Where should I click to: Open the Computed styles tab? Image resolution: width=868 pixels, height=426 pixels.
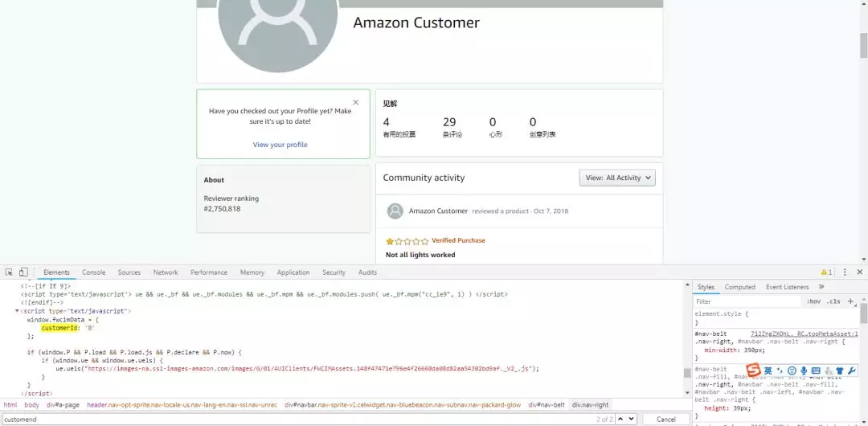point(739,287)
